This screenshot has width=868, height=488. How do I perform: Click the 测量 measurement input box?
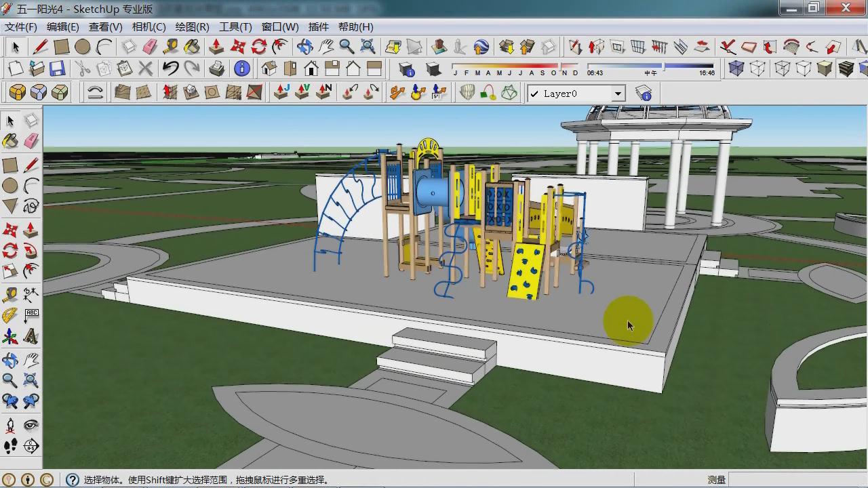coord(797,480)
